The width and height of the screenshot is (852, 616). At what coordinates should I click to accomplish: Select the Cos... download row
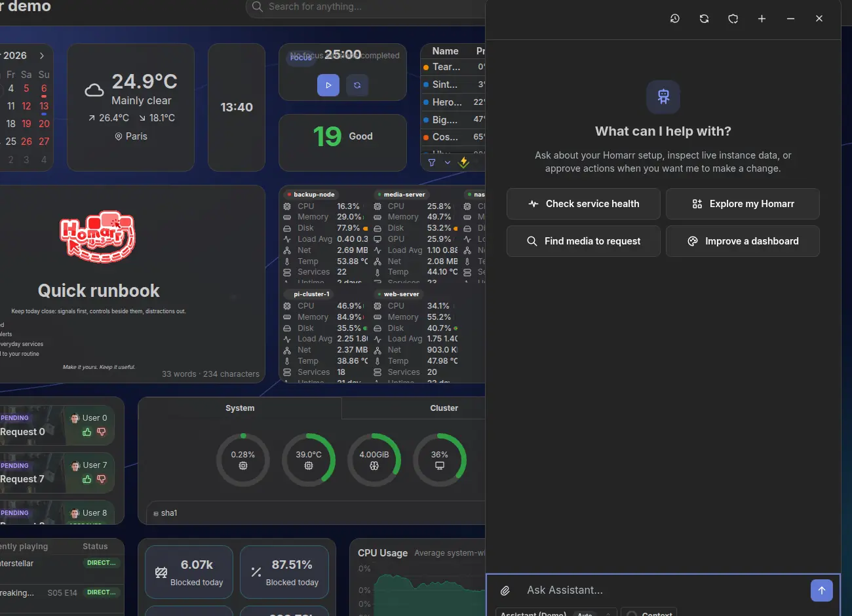(453, 137)
